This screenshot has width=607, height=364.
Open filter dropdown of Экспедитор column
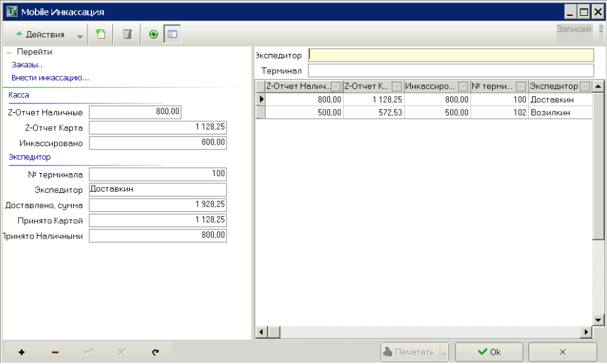[x=585, y=86]
